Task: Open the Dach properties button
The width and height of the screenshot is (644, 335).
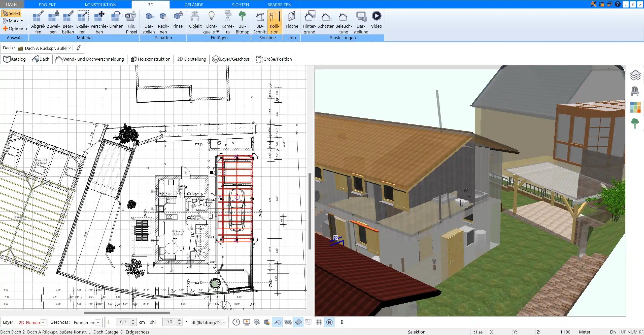Action: tap(41, 59)
